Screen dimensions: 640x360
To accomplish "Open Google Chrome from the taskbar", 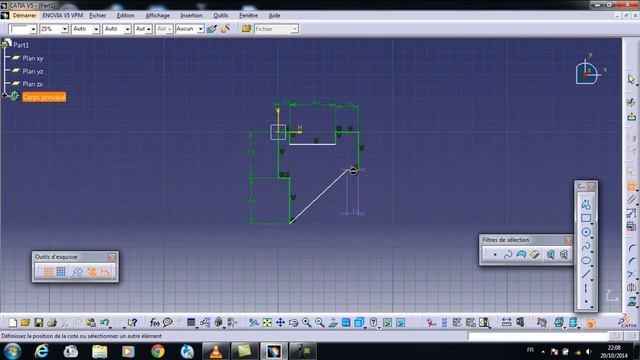I will pyautogui.click(x=158, y=351).
